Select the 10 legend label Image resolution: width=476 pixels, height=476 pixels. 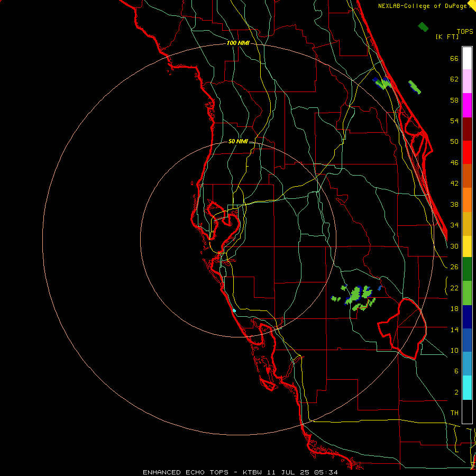454,351
